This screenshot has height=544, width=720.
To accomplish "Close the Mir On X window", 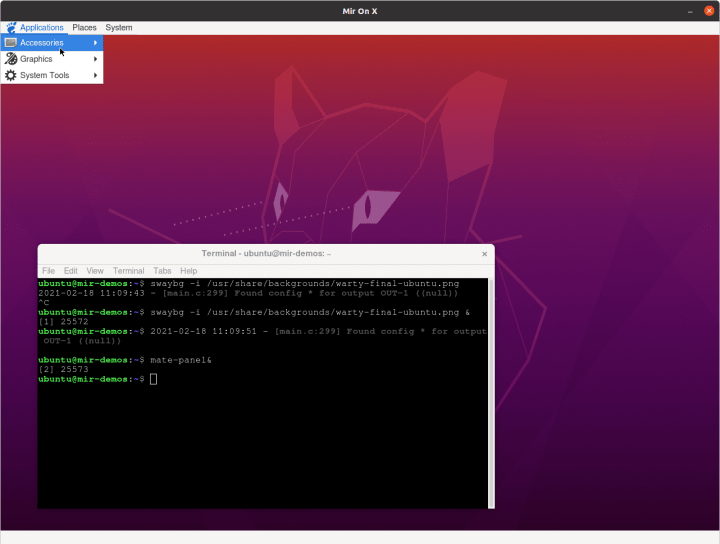I will tap(709, 11).
